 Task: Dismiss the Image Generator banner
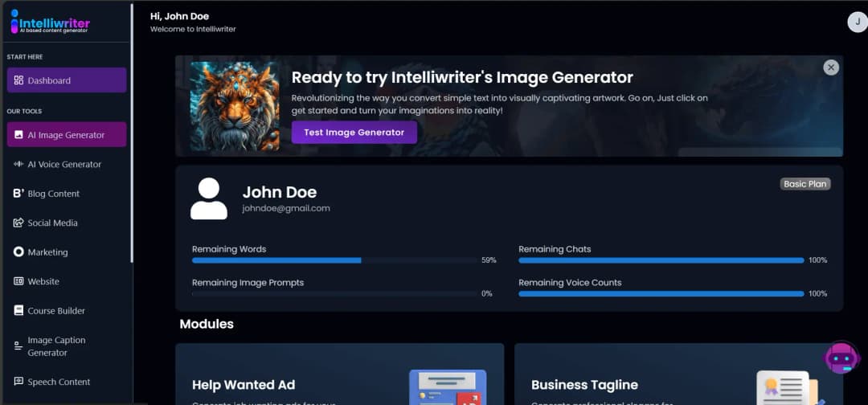831,67
